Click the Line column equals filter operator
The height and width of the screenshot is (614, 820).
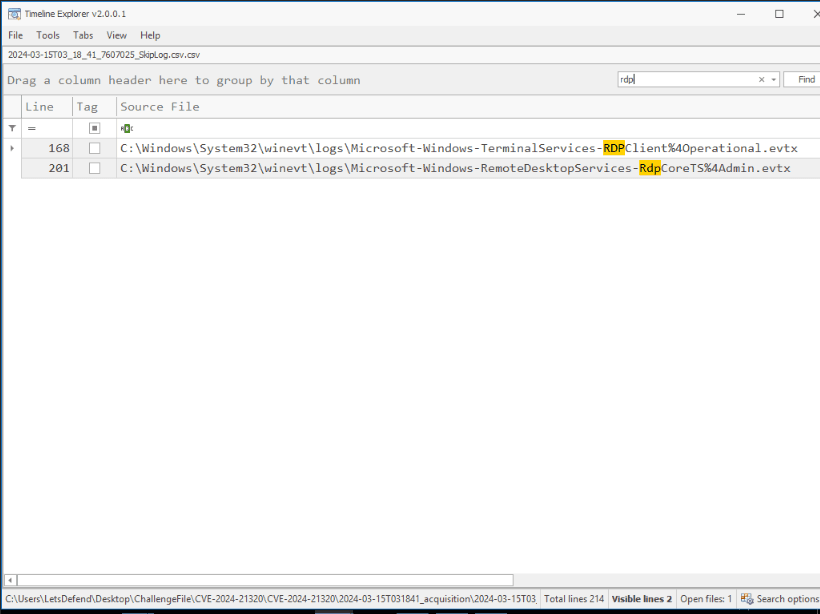coord(32,128)
